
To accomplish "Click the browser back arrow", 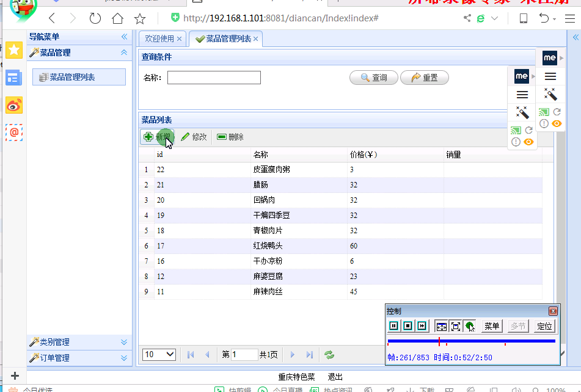I will pos(52,18).
